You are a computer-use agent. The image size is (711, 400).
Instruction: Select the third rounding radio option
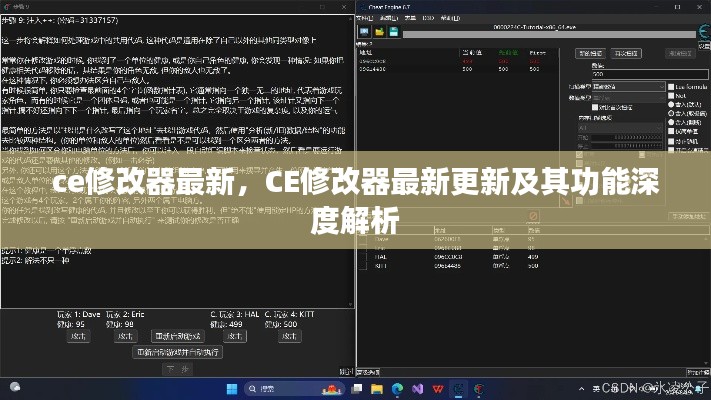pos(671,122)
